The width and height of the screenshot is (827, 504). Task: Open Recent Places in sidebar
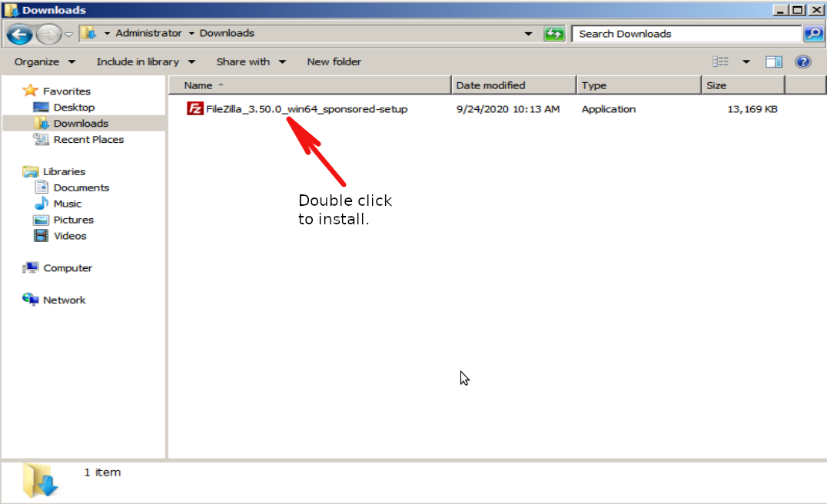pos(88,140)
